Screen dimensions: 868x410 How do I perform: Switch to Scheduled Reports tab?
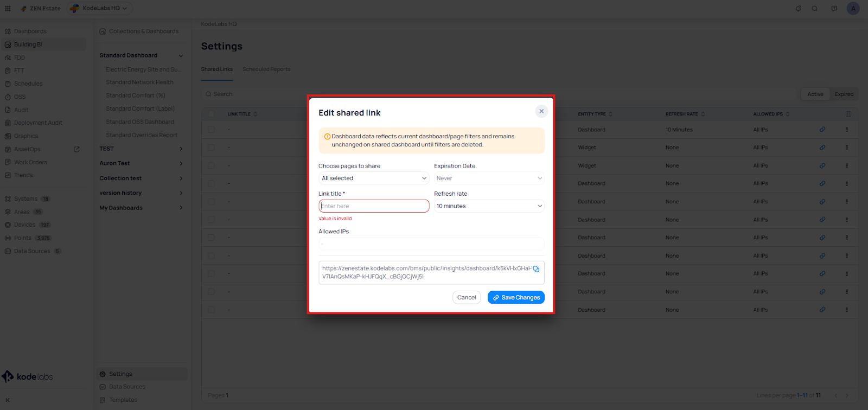(266, 69)
